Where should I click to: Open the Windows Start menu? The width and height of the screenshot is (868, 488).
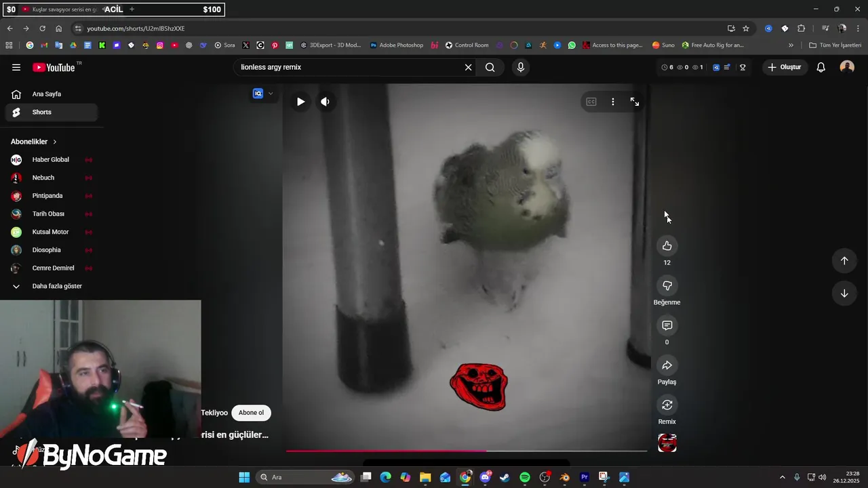pos(244,477)
